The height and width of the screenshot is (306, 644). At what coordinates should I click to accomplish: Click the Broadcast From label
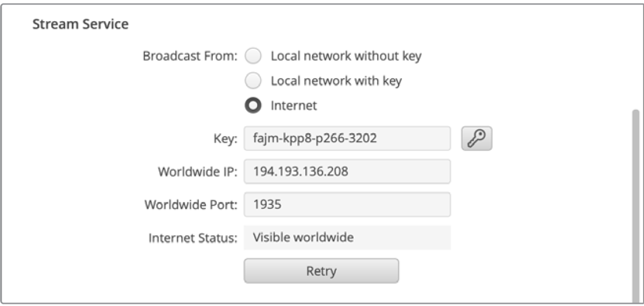pyautogui.click(x=190, y=56)
